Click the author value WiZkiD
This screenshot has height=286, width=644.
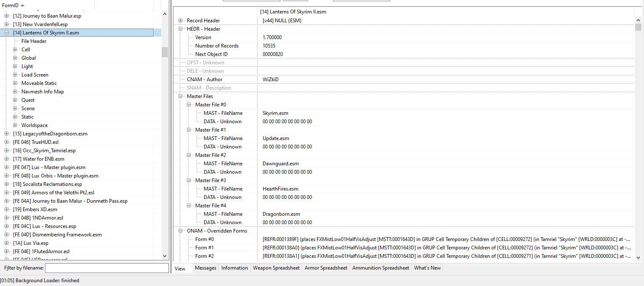pos(271,79)
